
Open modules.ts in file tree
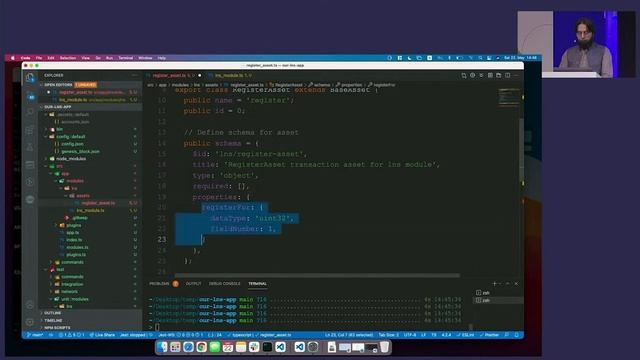(x=77, y=247)
